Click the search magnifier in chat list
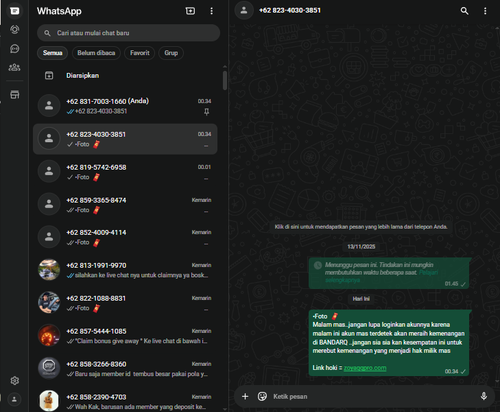The height and width of the screenshot is (412, 500). 47,33
